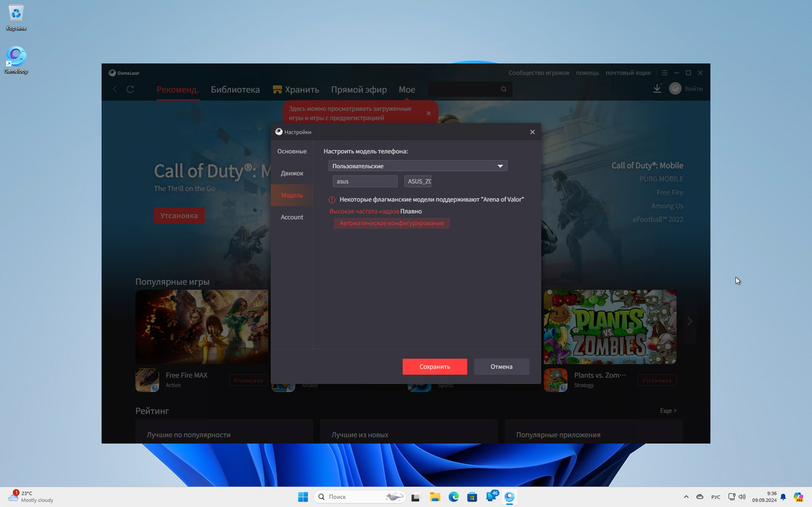This screenshot has width=812, height=507.
Task: Click the ASUS_Z0 model input field
Action: [x=418, y=181]
